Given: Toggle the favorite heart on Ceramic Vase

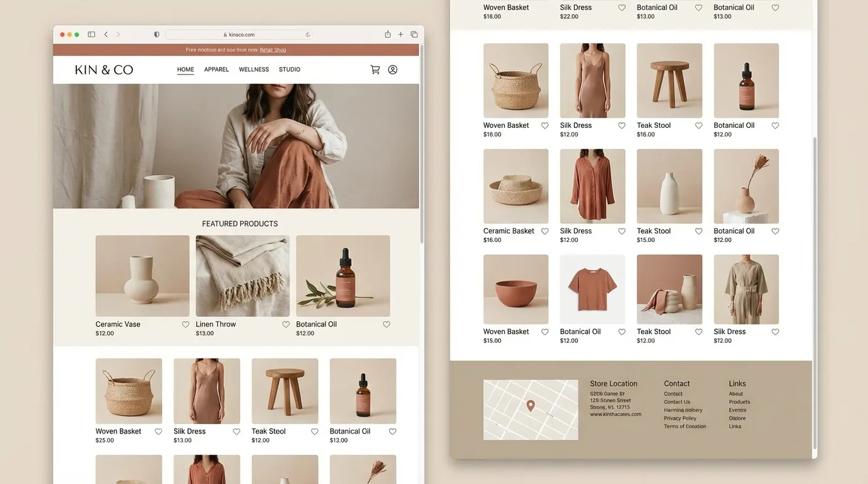Looking at the screenshot, I should pos(185,324).
